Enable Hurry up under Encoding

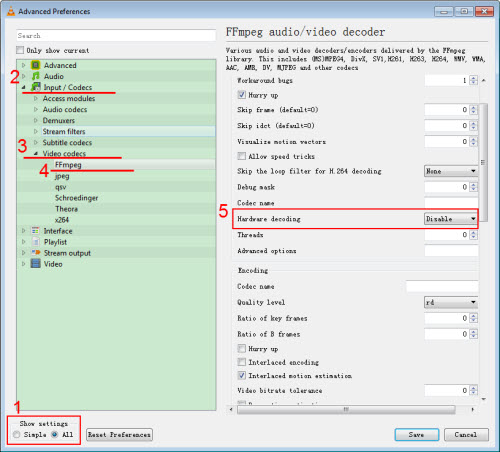[x=242, y=349]
